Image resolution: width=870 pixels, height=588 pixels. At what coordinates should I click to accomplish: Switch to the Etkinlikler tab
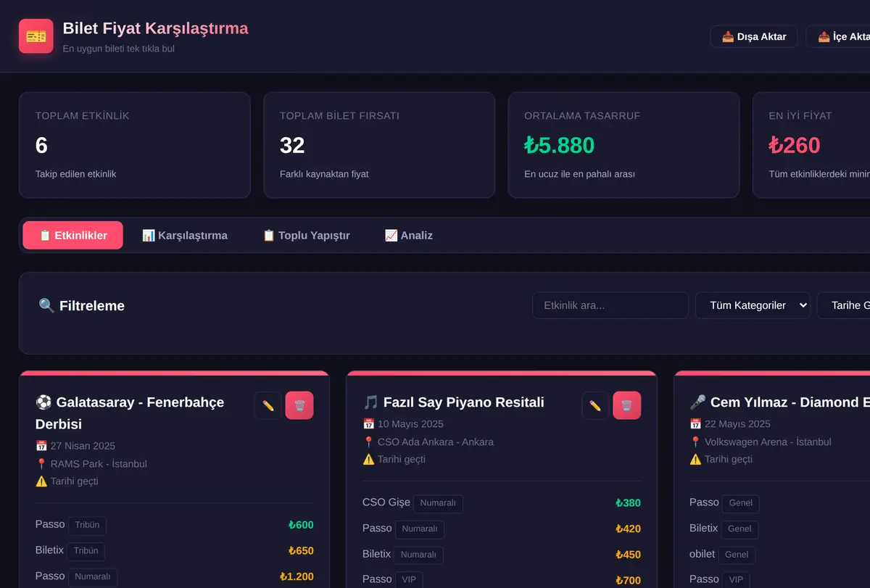pos(73,236)
